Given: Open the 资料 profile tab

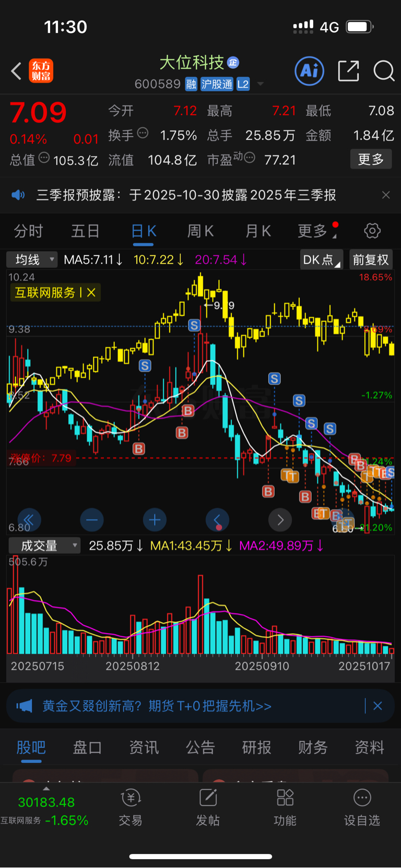Looking at the screenshot, I should 369,747.
